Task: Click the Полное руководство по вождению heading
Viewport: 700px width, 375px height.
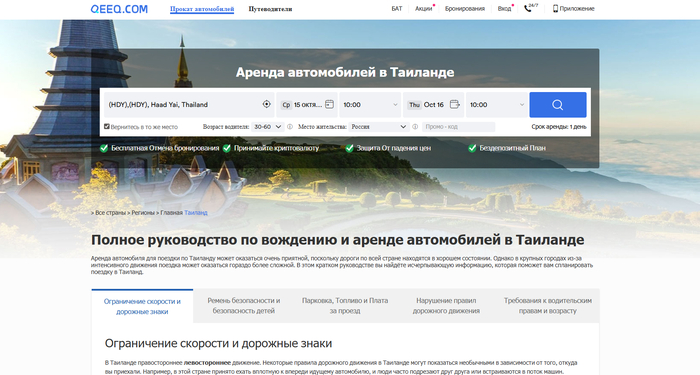Action: click(x=338, y=240)
